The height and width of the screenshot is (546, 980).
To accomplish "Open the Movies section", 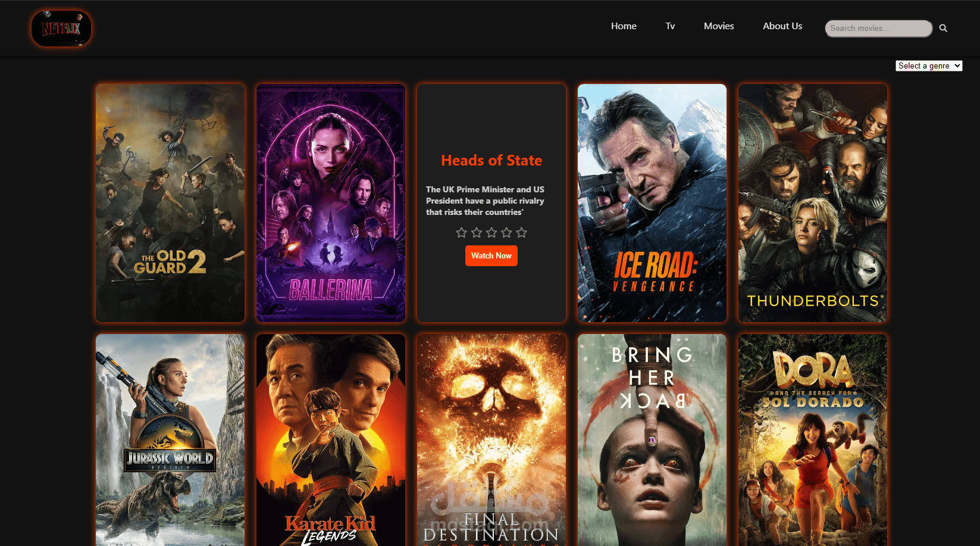I will (719, 26).
